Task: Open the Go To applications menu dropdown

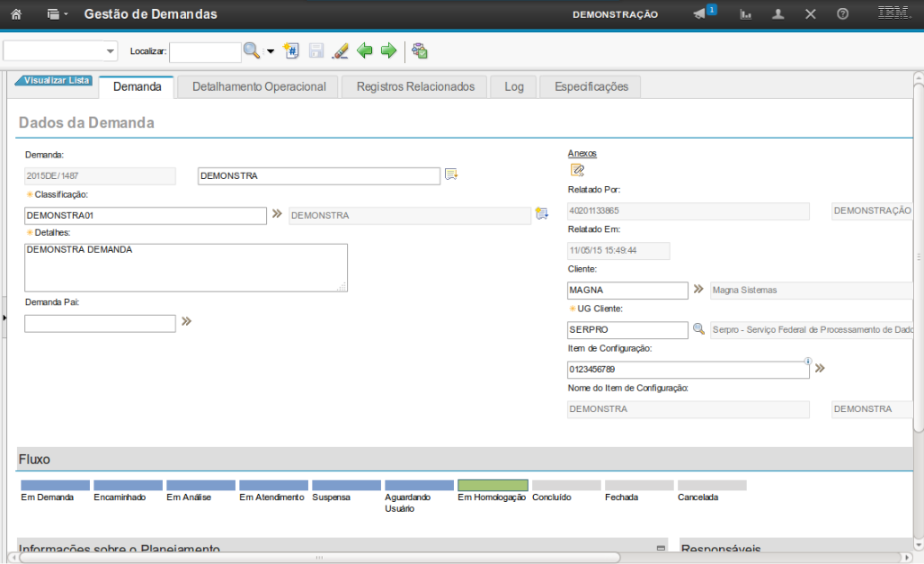Action: [x=58, y=14]
